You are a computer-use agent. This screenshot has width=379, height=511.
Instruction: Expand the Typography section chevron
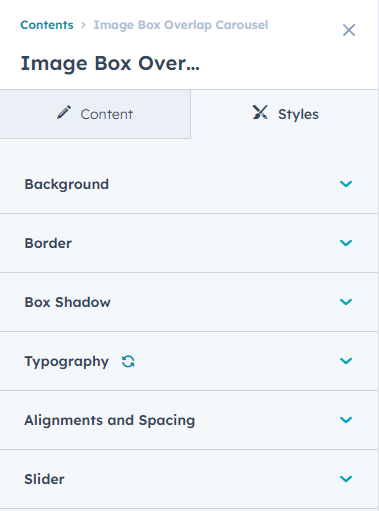(346, 361)
